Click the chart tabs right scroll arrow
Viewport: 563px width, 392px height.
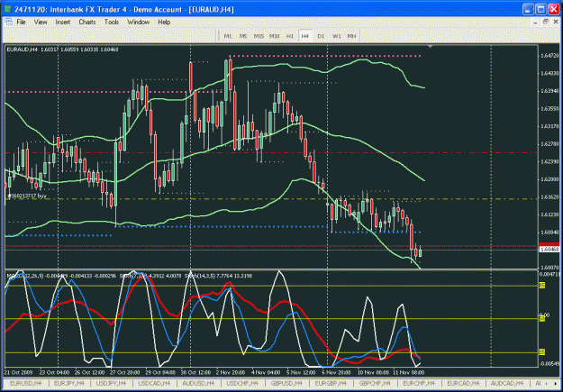point(555,383)
